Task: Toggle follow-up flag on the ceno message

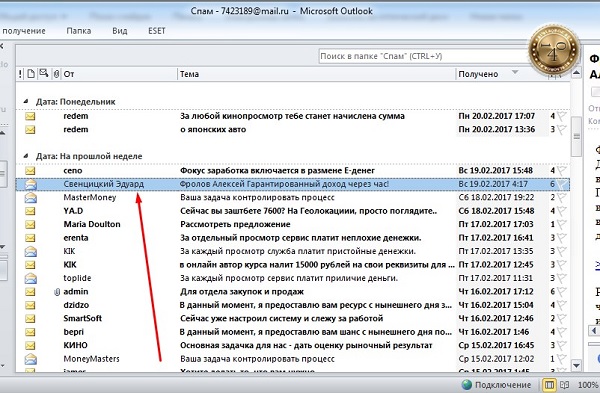Action: coord(561,171)
